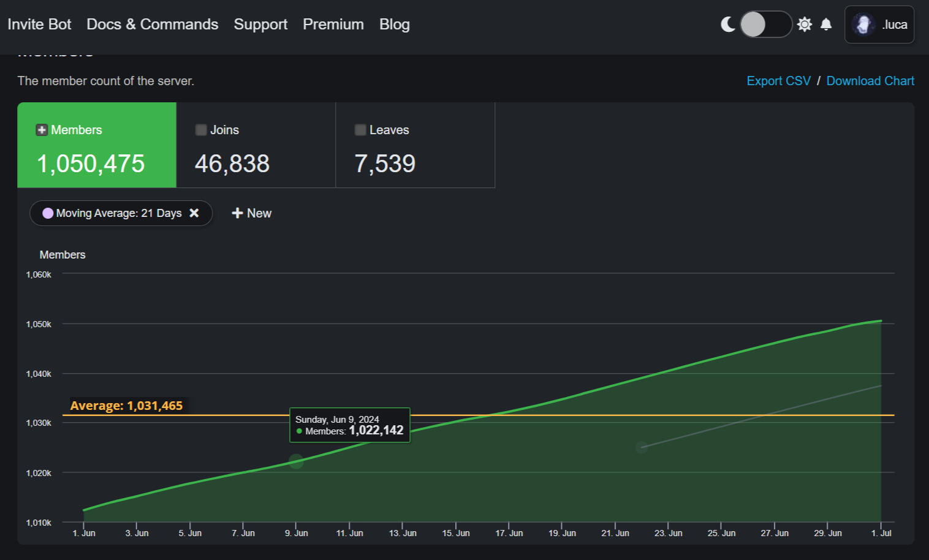Toggle the dark/light theme switch

tap(766, 25)
